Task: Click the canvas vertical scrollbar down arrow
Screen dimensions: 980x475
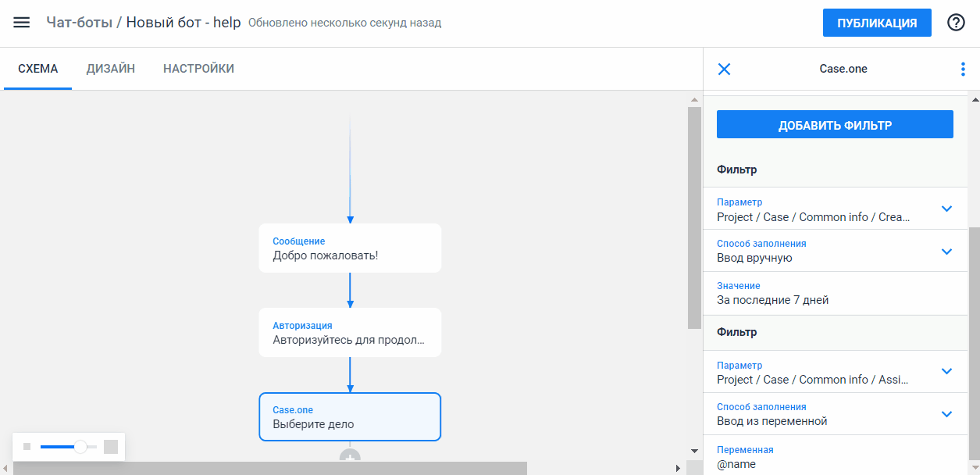Action: (693, 451)
